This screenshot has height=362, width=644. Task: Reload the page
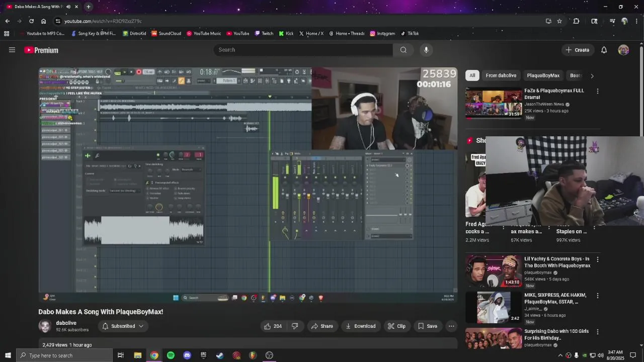(x=31, y=21)
